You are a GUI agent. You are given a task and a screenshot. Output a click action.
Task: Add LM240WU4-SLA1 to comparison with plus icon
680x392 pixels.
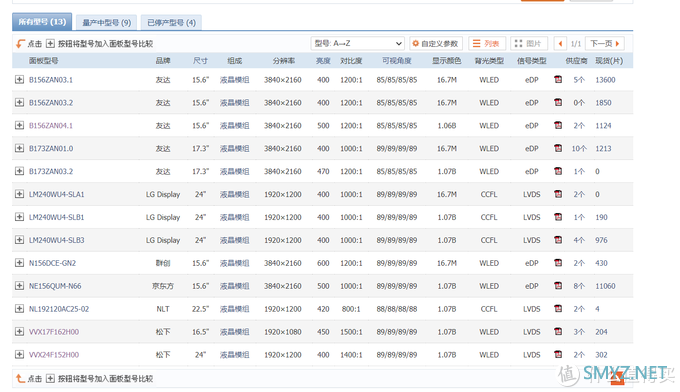19,194
